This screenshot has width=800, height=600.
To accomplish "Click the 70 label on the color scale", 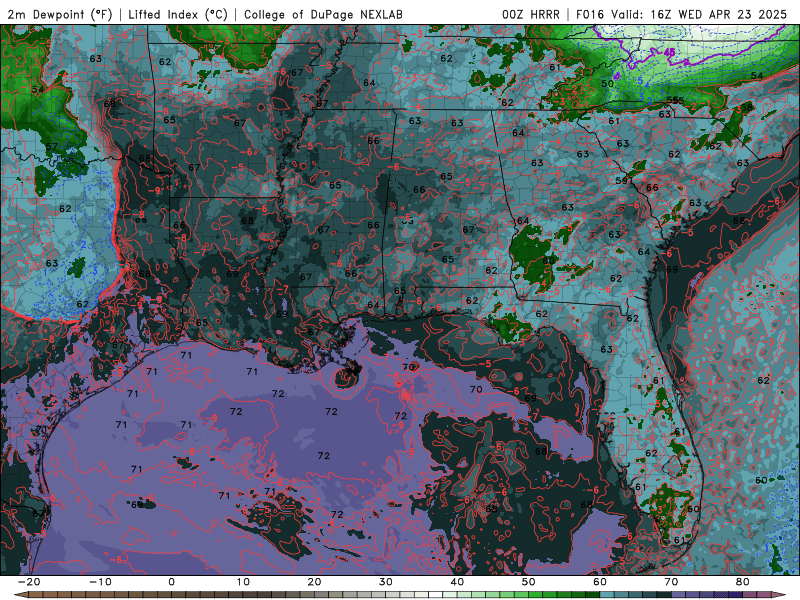I will coord(671,582).
